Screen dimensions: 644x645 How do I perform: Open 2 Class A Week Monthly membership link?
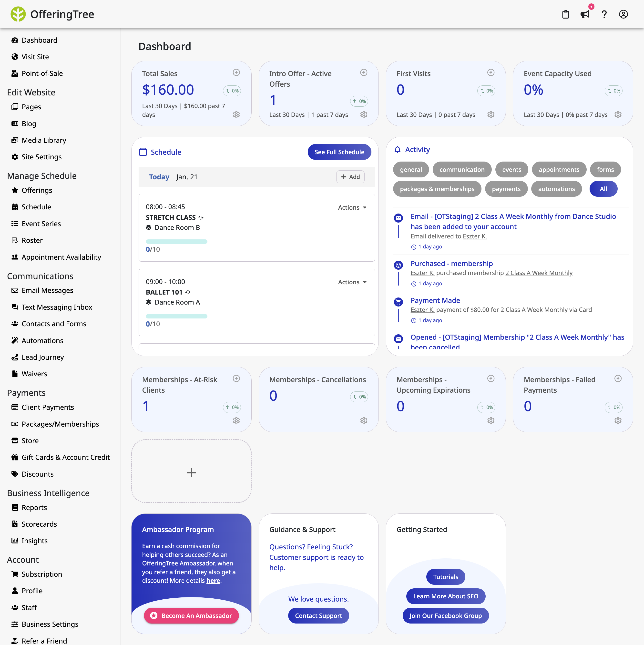click(x=539, y=273)
